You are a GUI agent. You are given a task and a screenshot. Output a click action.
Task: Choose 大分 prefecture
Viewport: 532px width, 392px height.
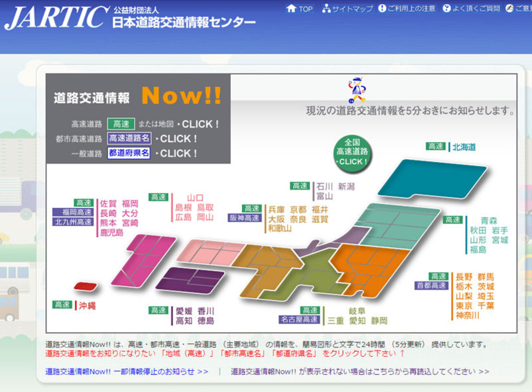pos(130,213)
